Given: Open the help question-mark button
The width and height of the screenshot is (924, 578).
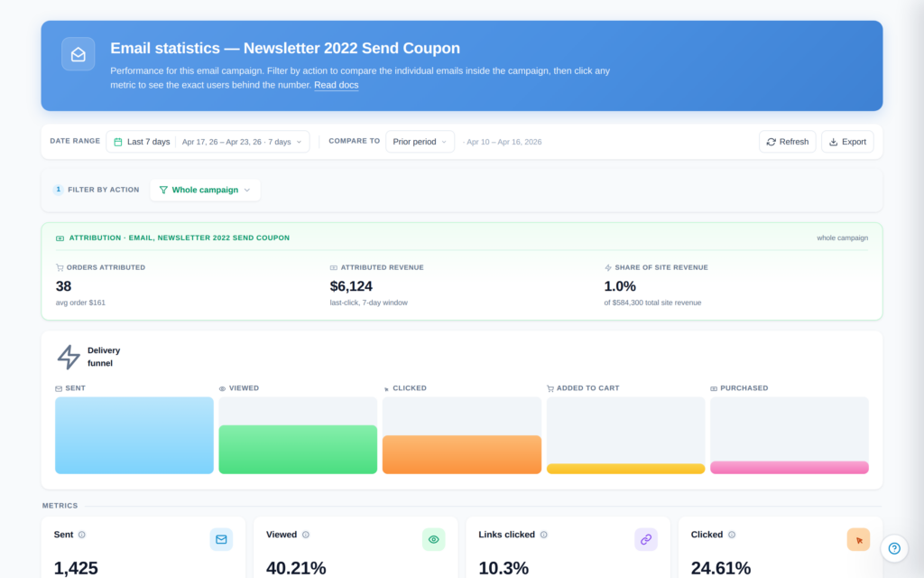Looking at the screenshot, I should click(x=894, y=548).
